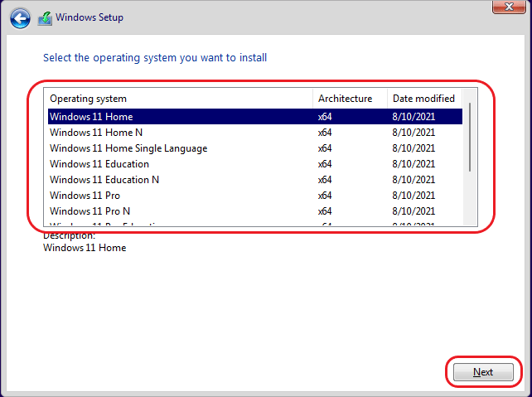Click the blue back arrow button

20,18
